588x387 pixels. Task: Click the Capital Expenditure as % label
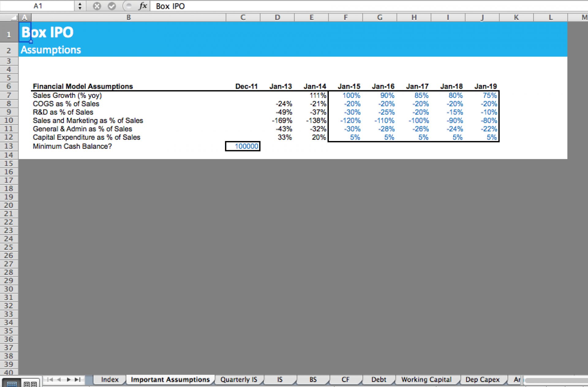coord(86,137)
